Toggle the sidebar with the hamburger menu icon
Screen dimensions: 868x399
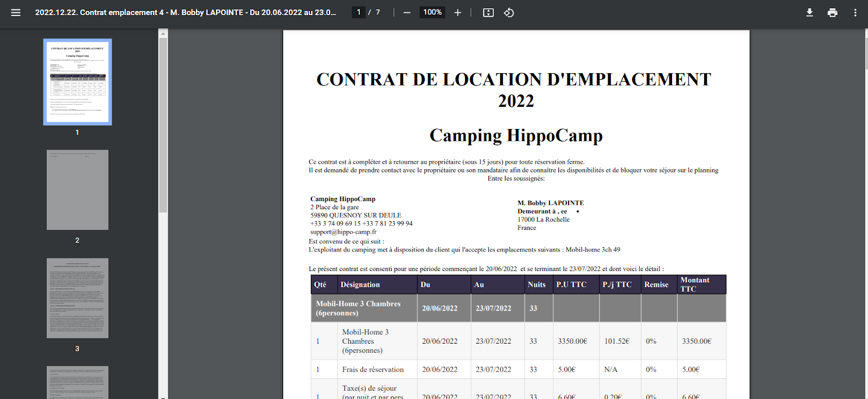(16, 12)
